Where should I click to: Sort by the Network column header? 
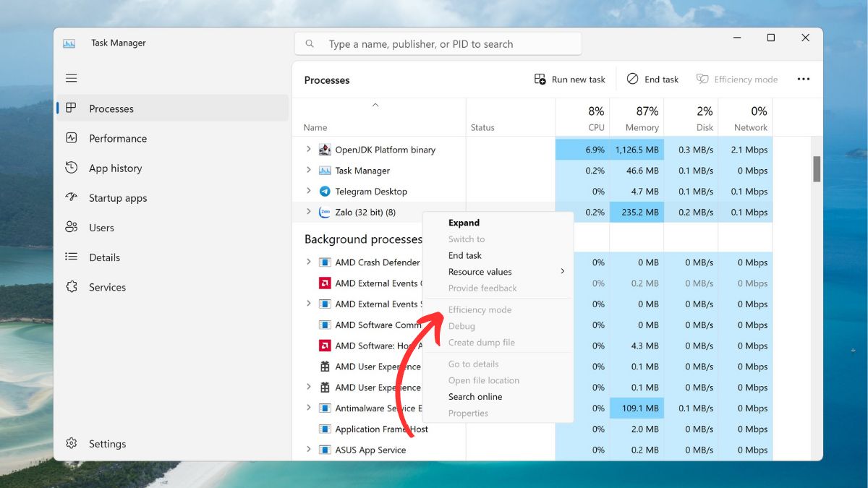(x=745, y=118)
